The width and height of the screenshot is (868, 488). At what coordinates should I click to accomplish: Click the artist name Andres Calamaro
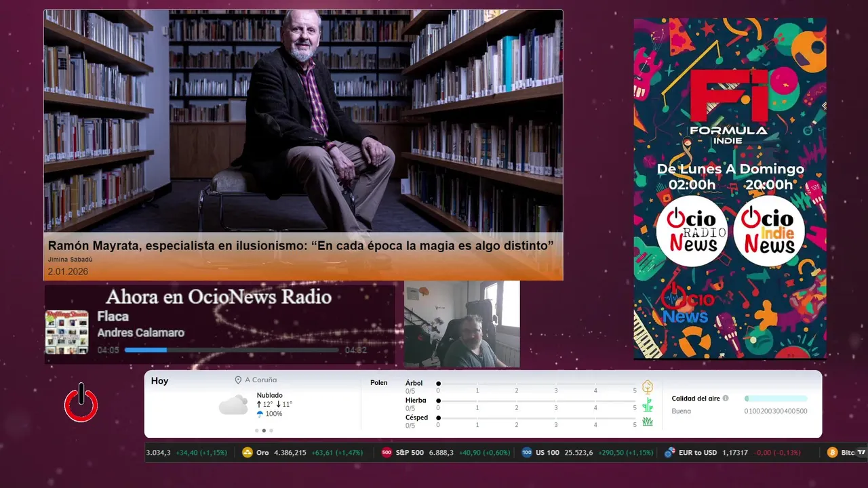point(140,333)
